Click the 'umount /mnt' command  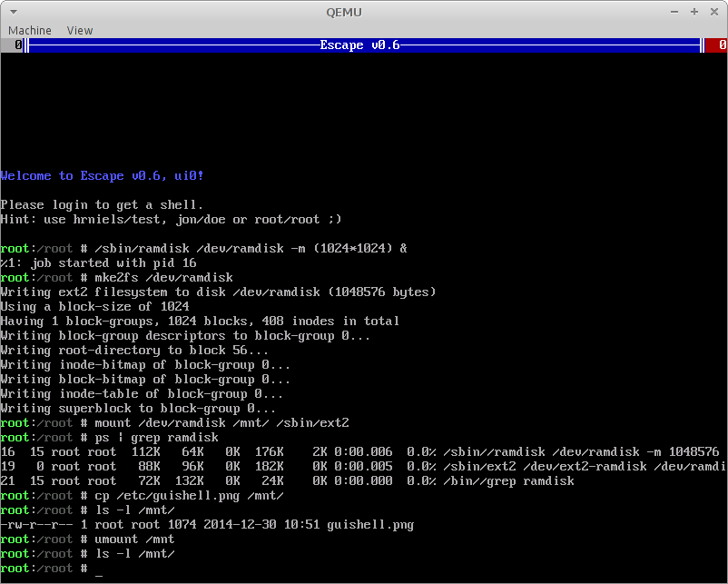click(134, 539)
